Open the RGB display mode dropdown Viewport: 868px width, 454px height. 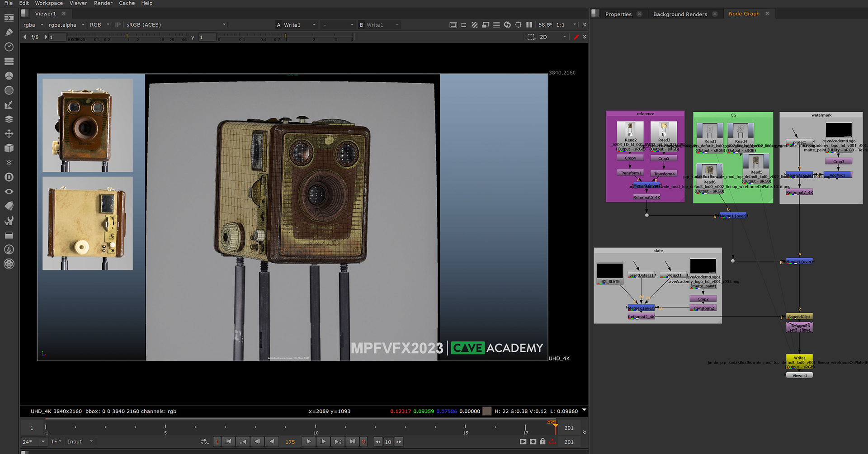click(x=99, y=25)
